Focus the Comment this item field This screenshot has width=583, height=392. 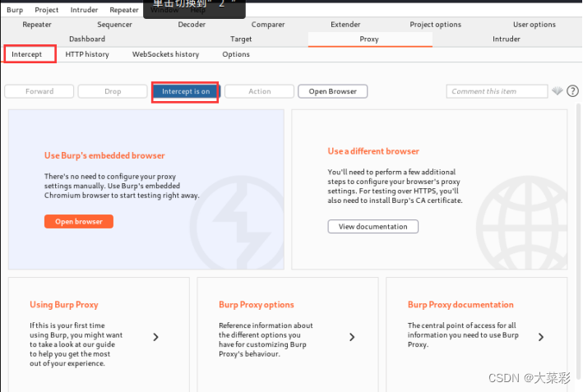(497, 91)
